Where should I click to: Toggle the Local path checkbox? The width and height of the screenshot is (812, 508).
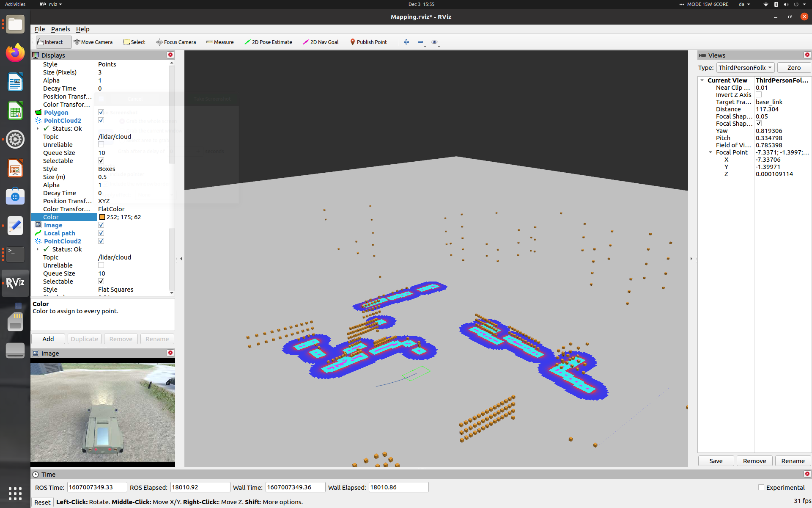101,233
